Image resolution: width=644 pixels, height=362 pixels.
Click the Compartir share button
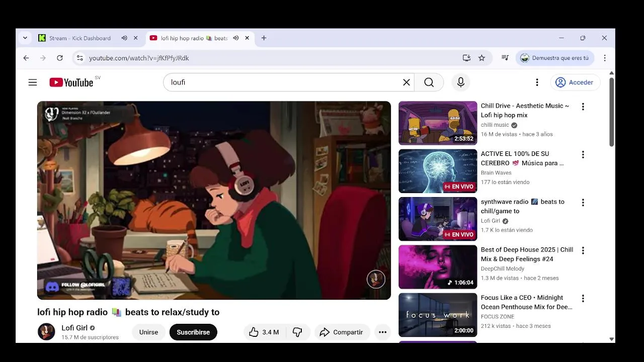[x=341, y=332]
